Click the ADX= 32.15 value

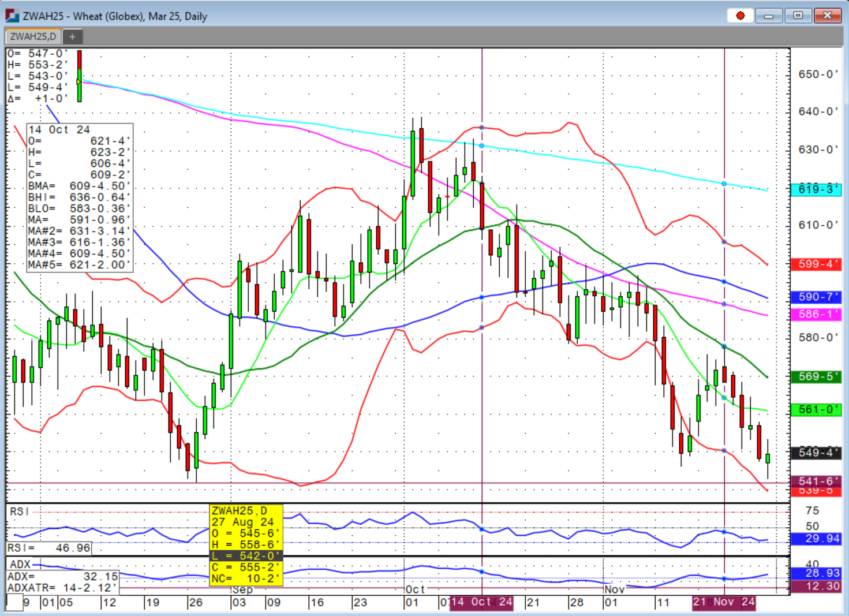coord(63,576)
